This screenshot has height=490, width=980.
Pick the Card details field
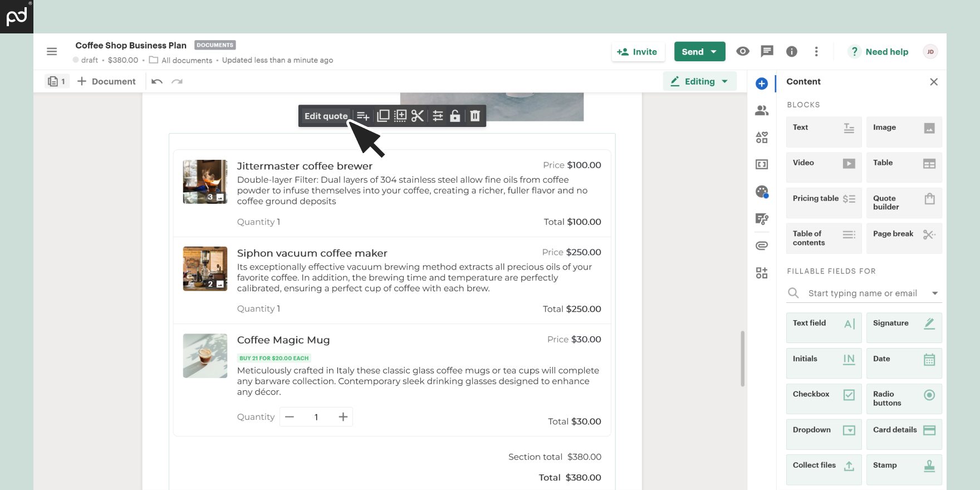904,434
